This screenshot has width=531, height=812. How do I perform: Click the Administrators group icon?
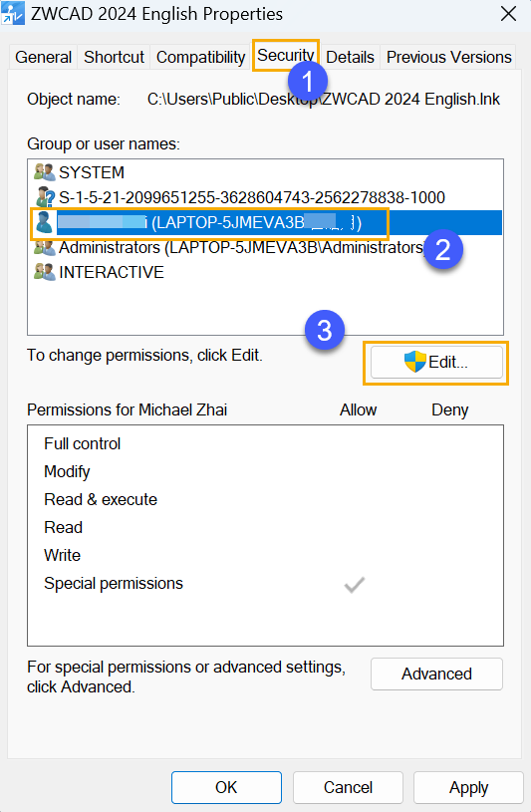coord(45,247)
